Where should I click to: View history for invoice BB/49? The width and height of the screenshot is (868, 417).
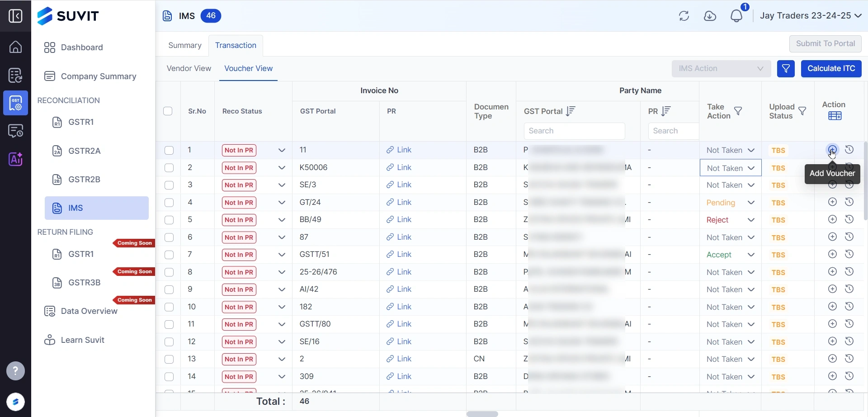[849, 219]
